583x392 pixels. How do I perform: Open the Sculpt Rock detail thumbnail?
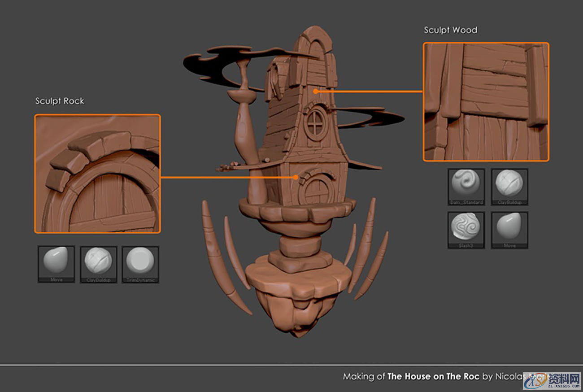97,174
